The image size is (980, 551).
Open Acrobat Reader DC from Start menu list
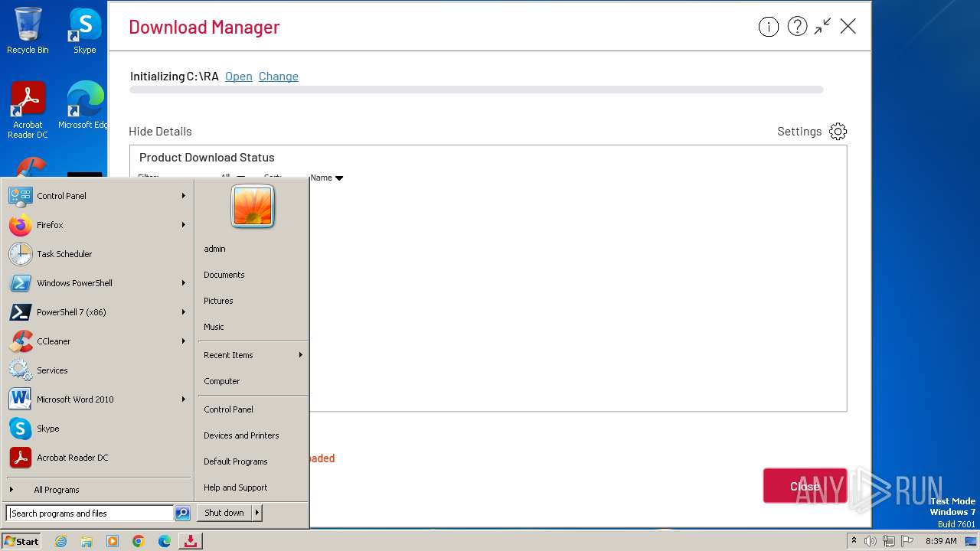(97, 458)
